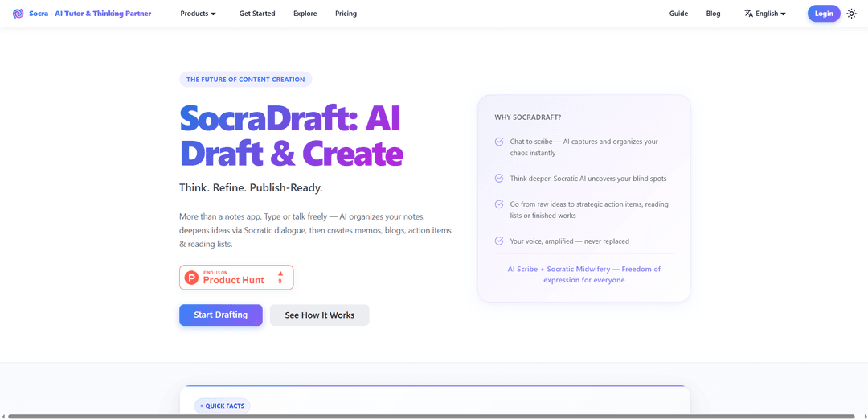Click the See How It Works button

319,315
